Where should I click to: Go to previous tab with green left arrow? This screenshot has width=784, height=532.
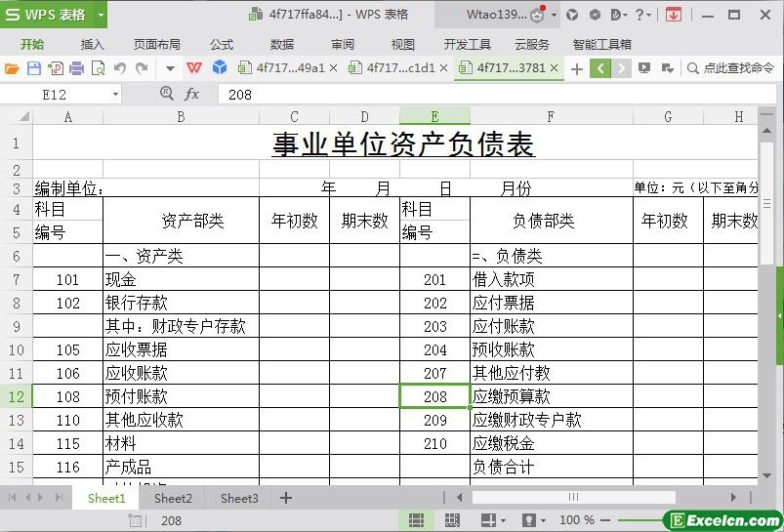tap(600, 68)
